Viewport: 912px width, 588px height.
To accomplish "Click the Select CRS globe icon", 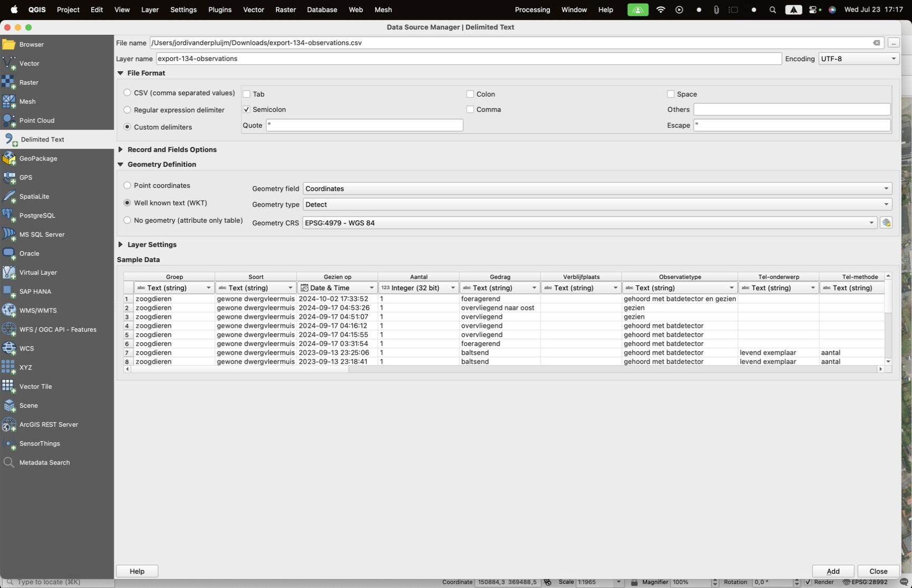I will [x=886, y=223].
